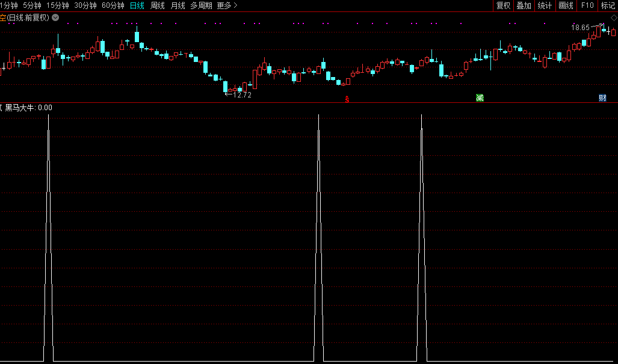Click the 叠加 overlay button
Image resolution: width=618 pixels, height=364 pixels.
[524, 5]
